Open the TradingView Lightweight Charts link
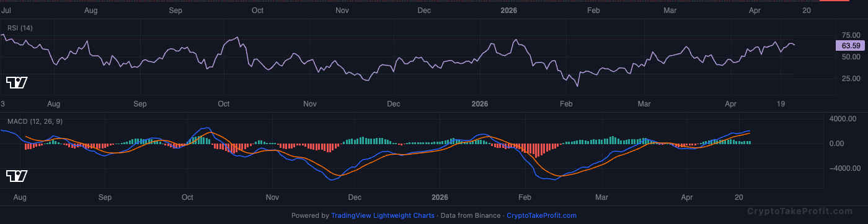 pos(383,216)
